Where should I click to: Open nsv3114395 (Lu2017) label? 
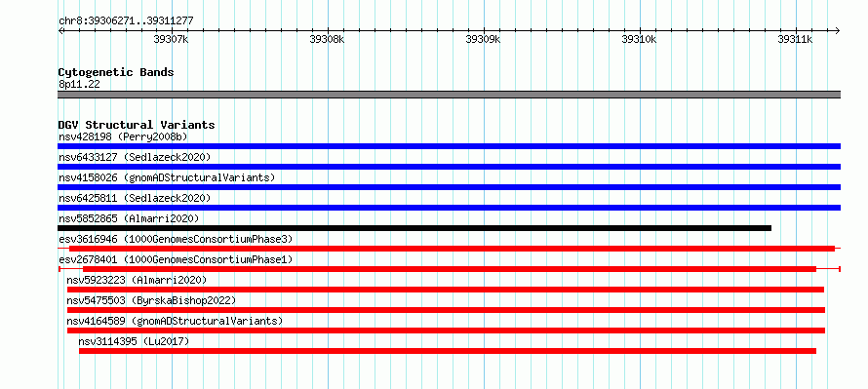pos(134,341)
